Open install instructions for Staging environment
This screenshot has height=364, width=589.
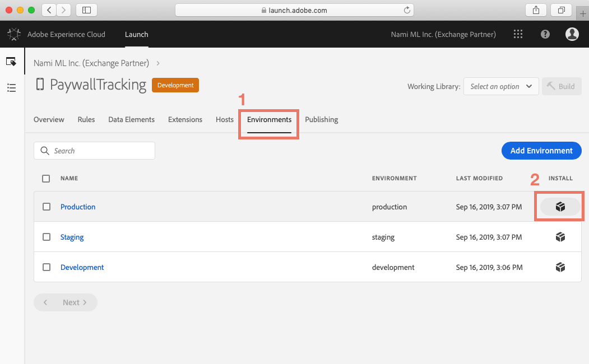pos(560,237)
